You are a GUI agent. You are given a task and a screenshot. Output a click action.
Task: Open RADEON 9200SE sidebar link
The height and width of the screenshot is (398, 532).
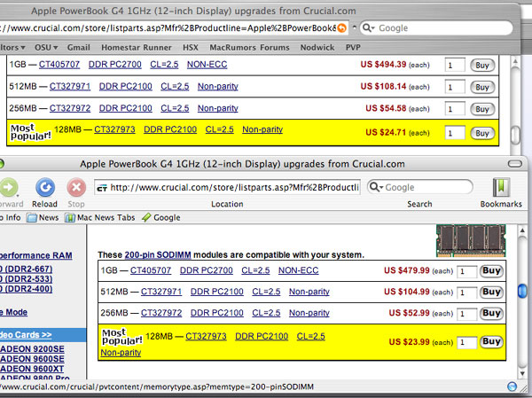(32, 348)
